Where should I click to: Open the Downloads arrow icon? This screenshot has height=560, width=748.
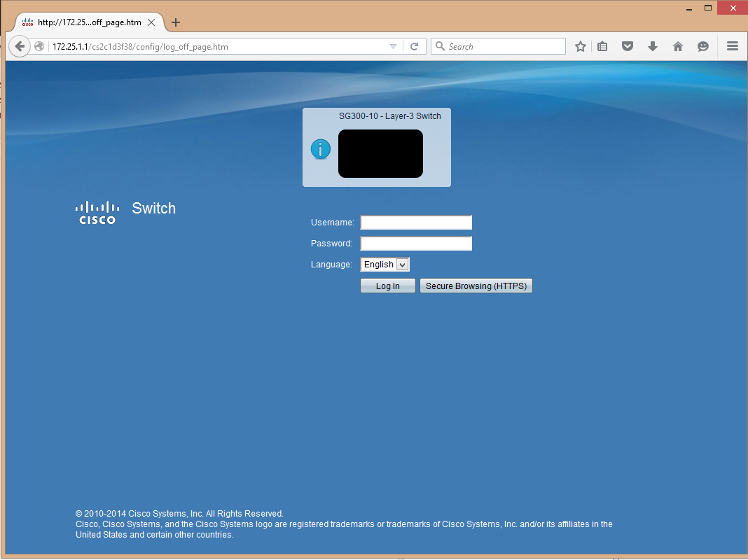click(653, 46)
